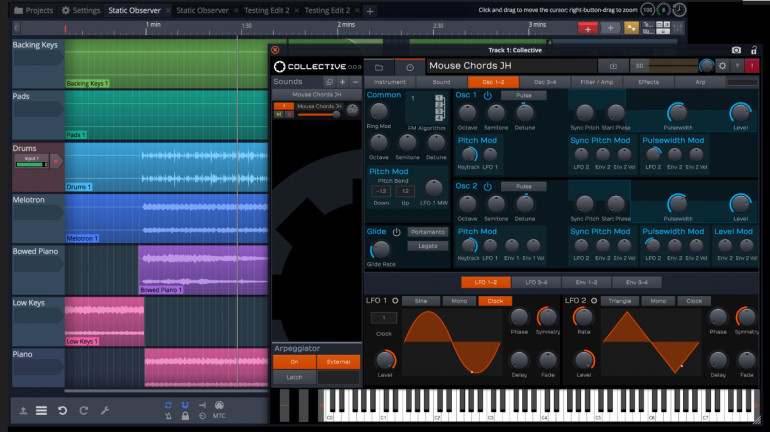Image resolution: width=770 pixels, height=432 pixels.
Task: Open Osc 1 Pulse waveform selector
Action: 523,95
